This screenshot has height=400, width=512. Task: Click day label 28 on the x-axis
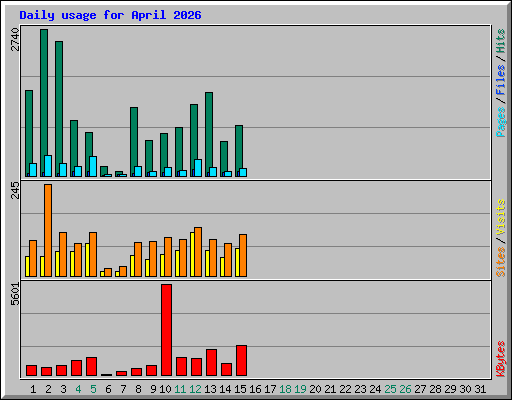[435, 389]
